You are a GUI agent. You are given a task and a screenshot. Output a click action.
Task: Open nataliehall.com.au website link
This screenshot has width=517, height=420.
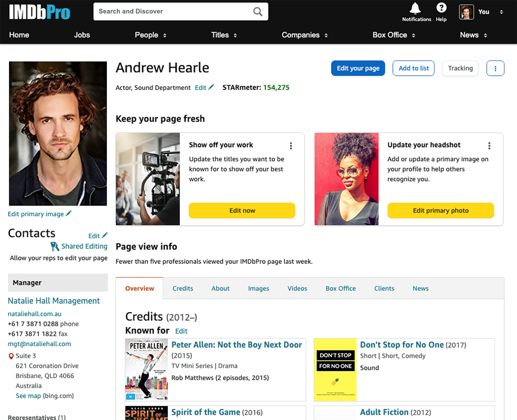click(x=34, y=314)
